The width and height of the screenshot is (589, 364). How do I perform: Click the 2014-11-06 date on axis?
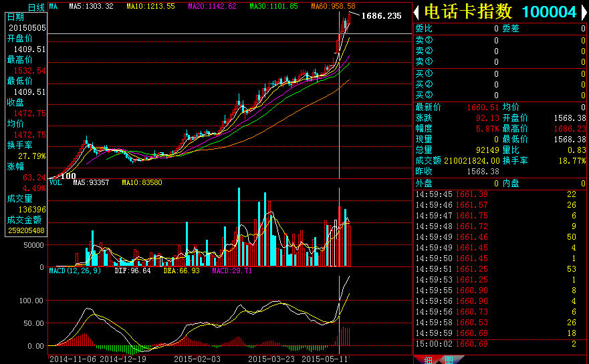click(73, 359)
